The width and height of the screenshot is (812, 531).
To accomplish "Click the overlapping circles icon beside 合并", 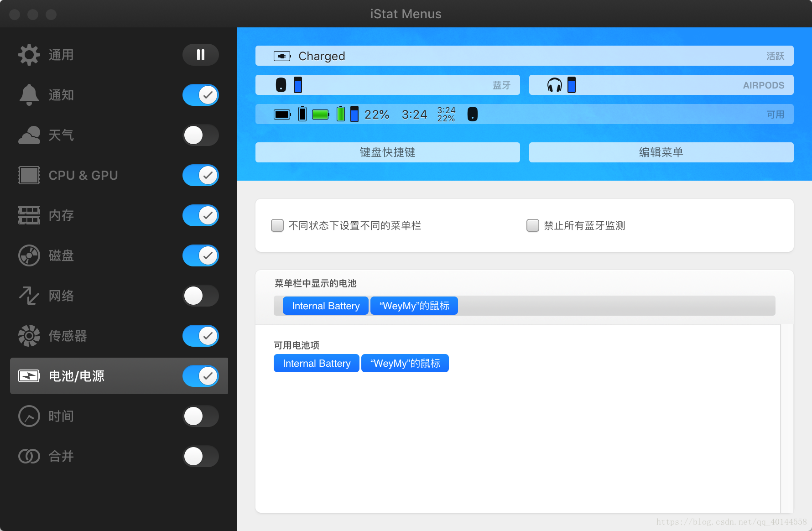I will click(x=29, y=456).
